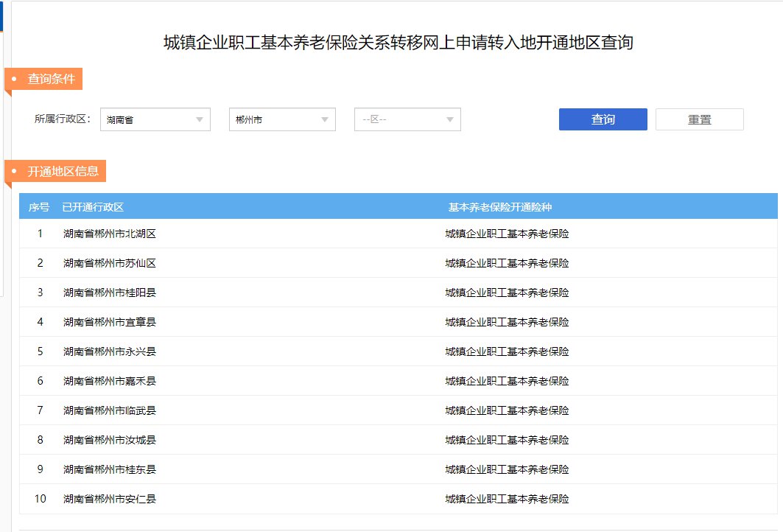Click the 湖南省郴州市永兴县 entry
Viewport: 783px width, 532px height.
pyautogui.click(x=110, y=351)
